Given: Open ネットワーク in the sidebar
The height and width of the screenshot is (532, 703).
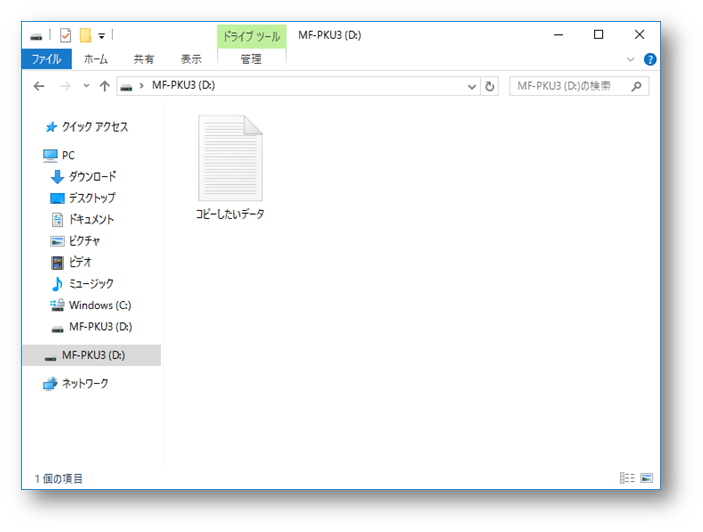Looking at the screenshot, I should 85,384.
